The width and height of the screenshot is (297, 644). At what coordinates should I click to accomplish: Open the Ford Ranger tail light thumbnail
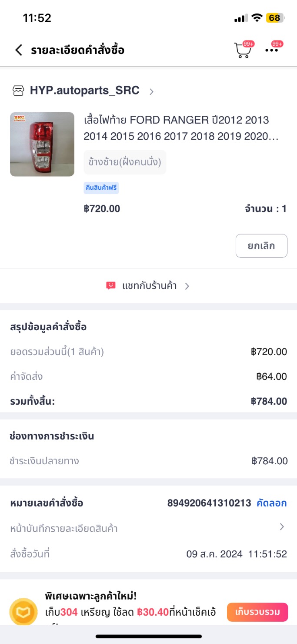coord(42,144)
